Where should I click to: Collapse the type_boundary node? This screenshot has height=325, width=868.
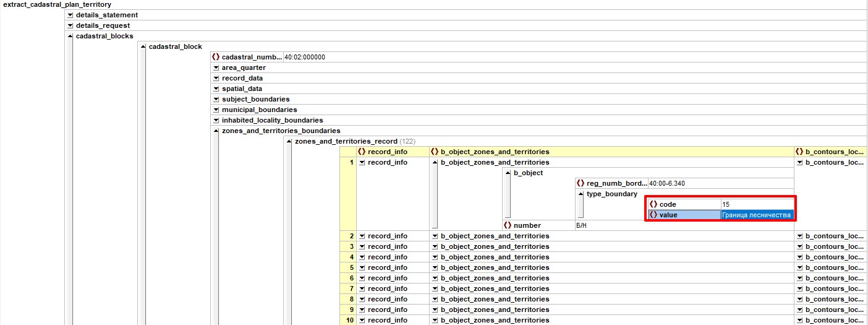click(x=581, y=194)
